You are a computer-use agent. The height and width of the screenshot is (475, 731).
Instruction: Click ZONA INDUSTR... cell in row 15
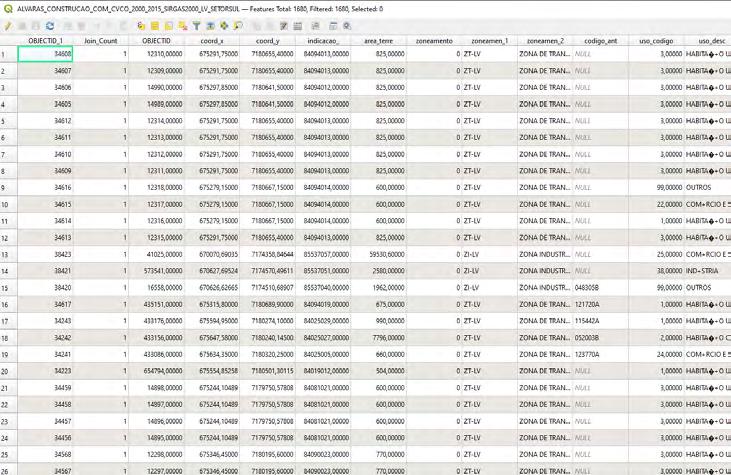click(x=545, y=288)
